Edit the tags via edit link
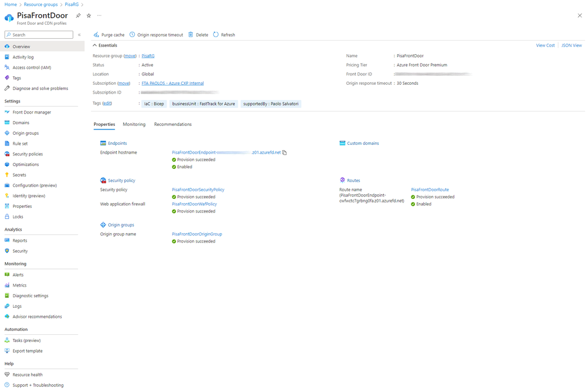The width and height of the screenshot is (588, 392). point(107,104)
